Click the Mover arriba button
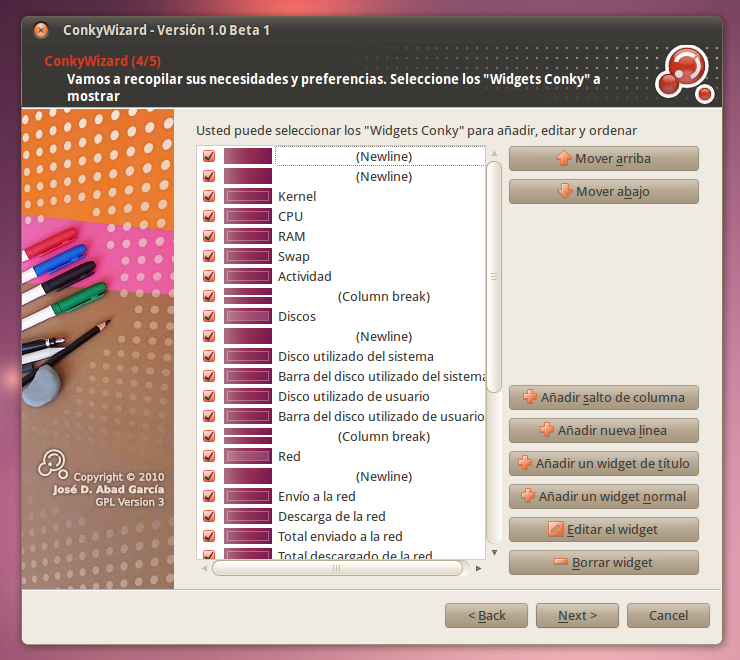The image size is (740, 660). (604, 158)
